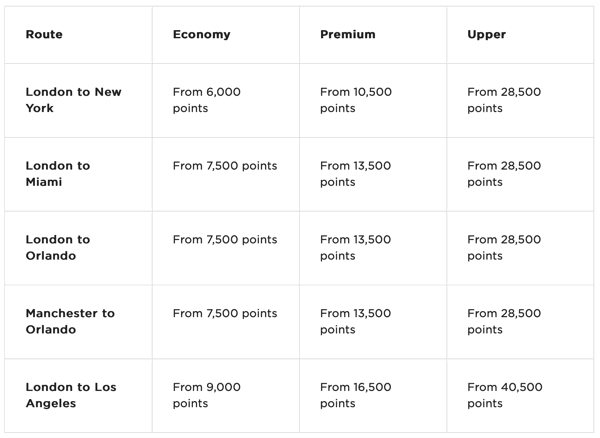The width and height of the screenshot is (600, 438).
Task: Click the Upper column header
Action: 487,34
